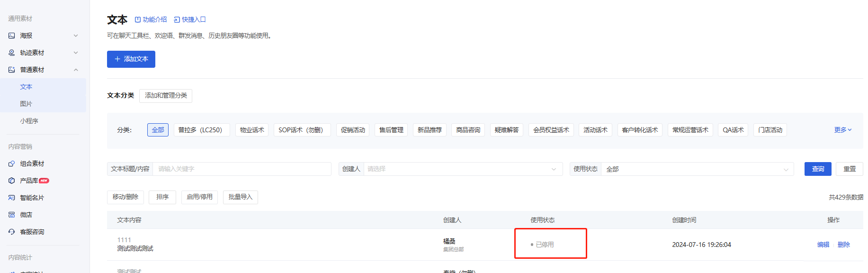
Task: Select the 商品咨询 category
Action: click(x=468, y=130)
